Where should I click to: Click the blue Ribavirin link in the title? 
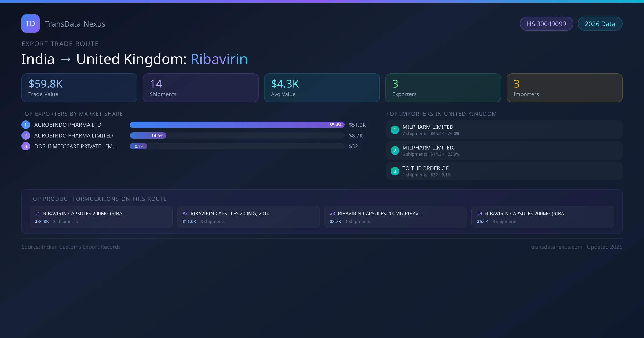[219, 59]
